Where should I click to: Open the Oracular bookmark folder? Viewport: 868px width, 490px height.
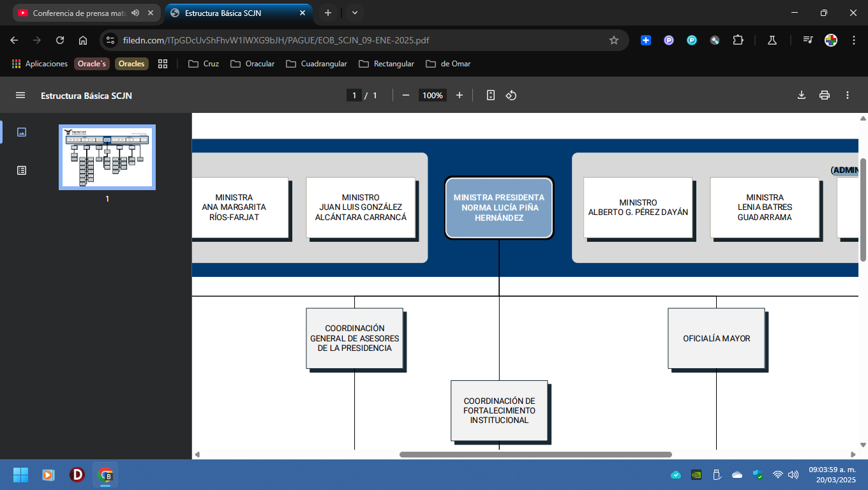click(253, 64)
